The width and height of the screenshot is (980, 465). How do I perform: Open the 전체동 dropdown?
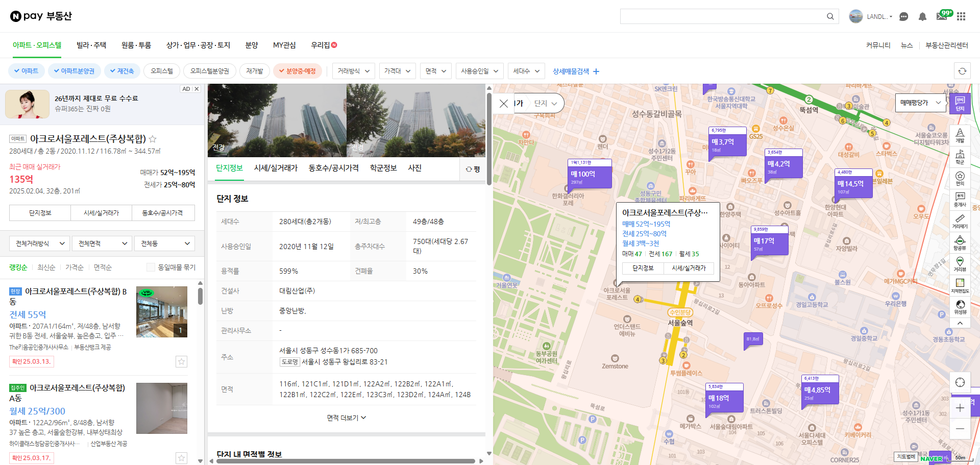click(x=165, y=243)
